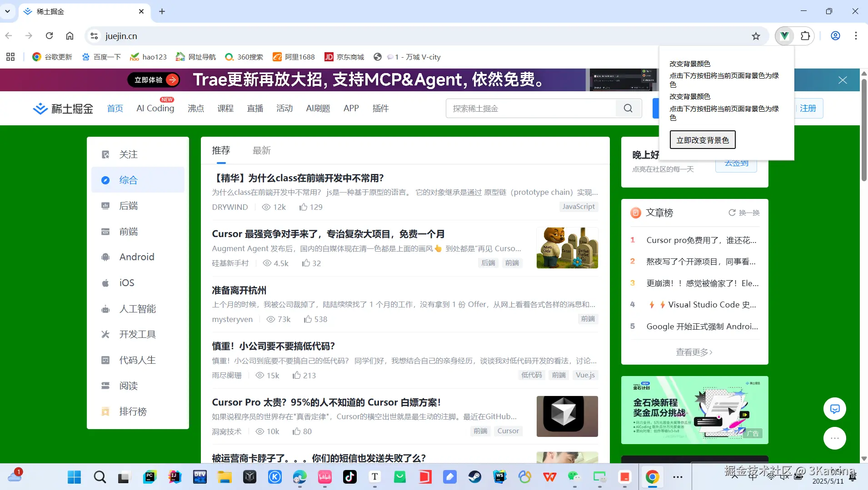Open the 沸点 nav item
868x490 pixels.
(196, 109)
